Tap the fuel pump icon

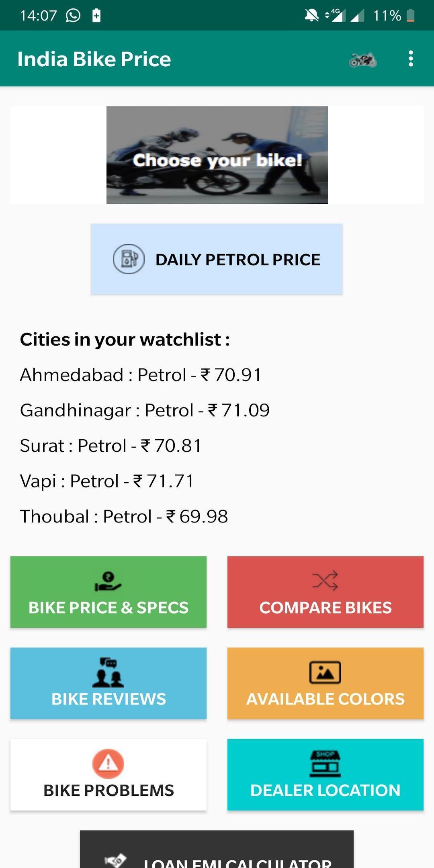pyautogui.click(x=129, y=259)
